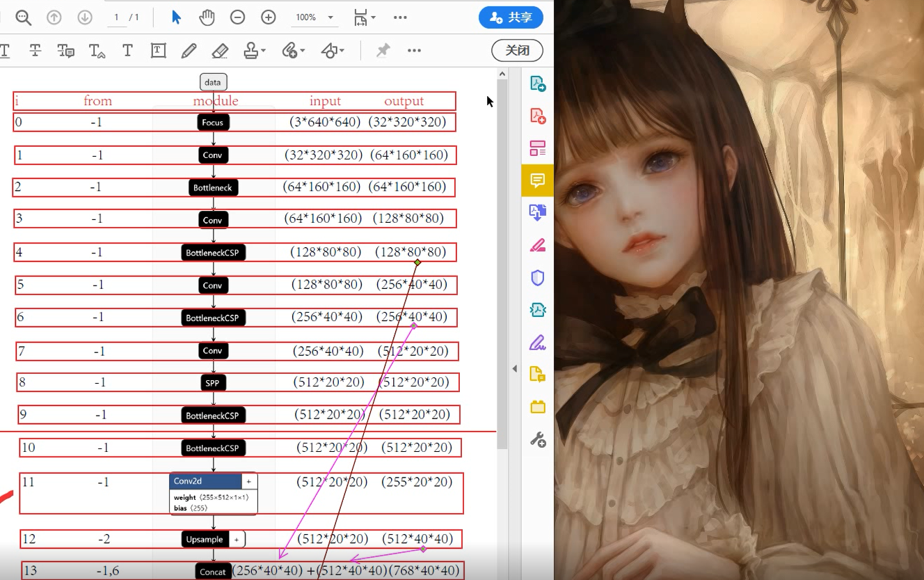Open Protect shield tool in side panel

pos(538,278)
